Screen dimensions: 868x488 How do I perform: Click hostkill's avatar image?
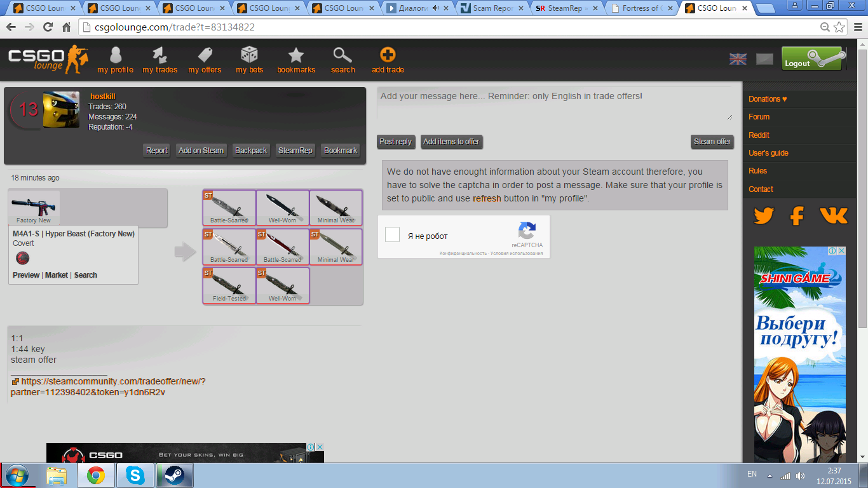pyautogui.click(x=62, y=110)
